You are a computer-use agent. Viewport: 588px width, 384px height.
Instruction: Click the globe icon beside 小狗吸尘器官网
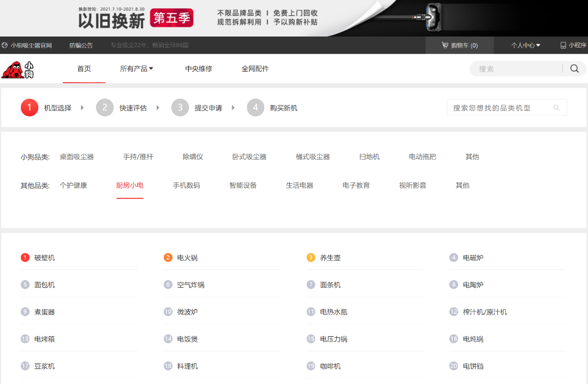pyautogui.click(x=5, y=45)
